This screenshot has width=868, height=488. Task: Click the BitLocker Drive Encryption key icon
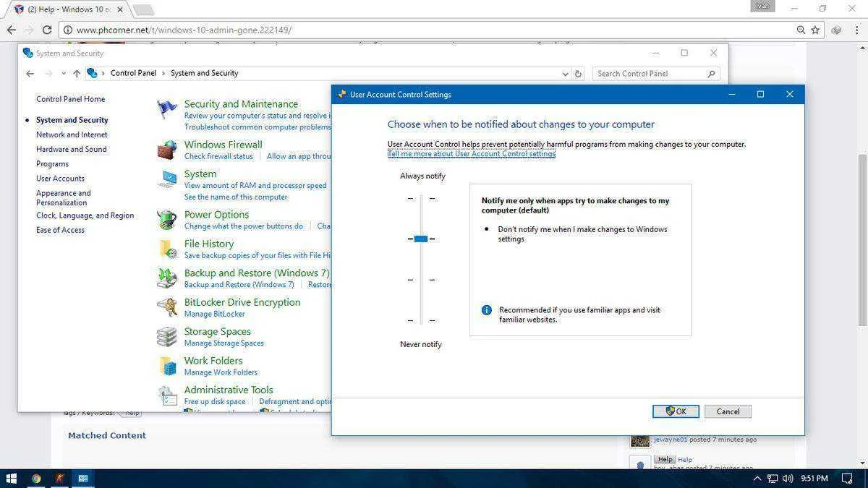pos(167,307)
